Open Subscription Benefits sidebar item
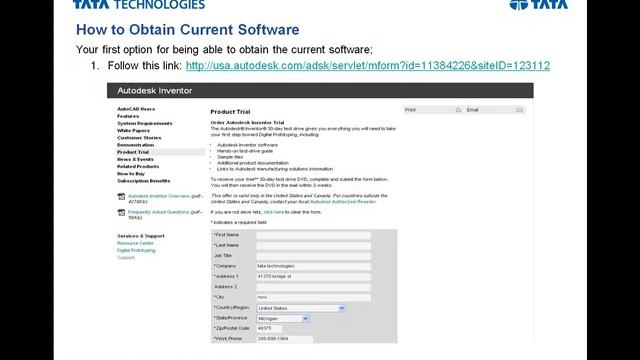Viewport: 640px width, 360px height. point(143,181)
